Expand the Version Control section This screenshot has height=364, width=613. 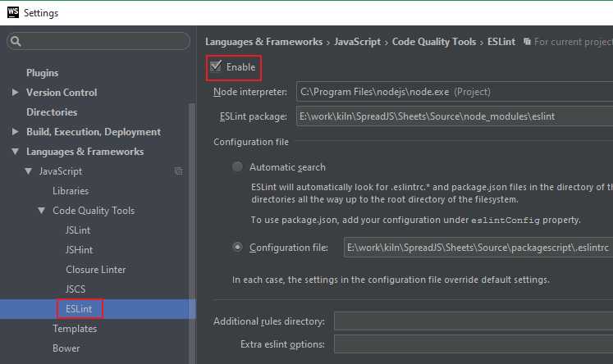point(16,92)
